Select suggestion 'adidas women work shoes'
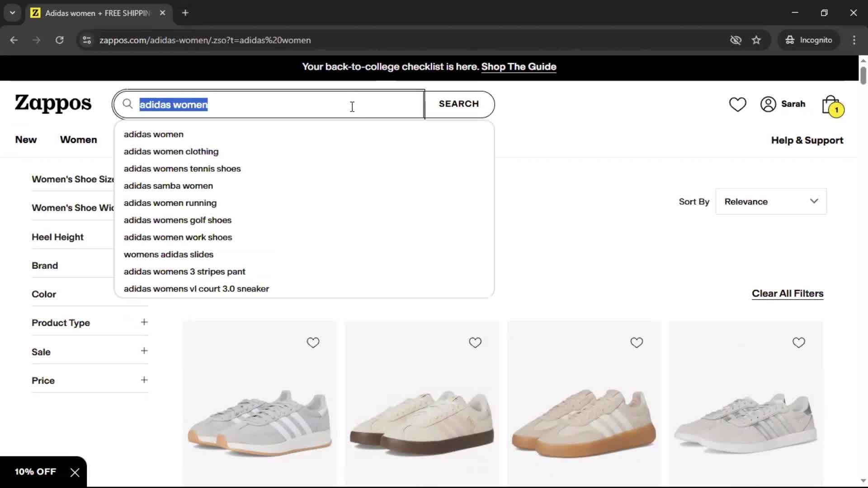 (304, 238)
